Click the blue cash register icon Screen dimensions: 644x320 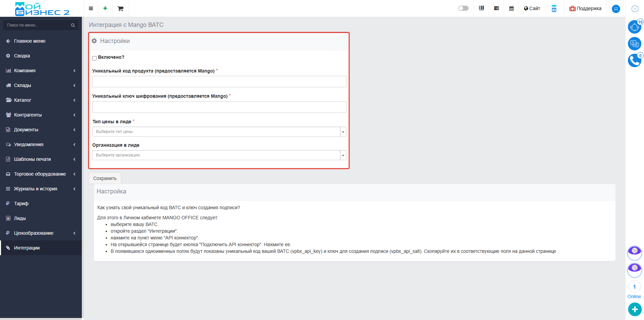554,8
